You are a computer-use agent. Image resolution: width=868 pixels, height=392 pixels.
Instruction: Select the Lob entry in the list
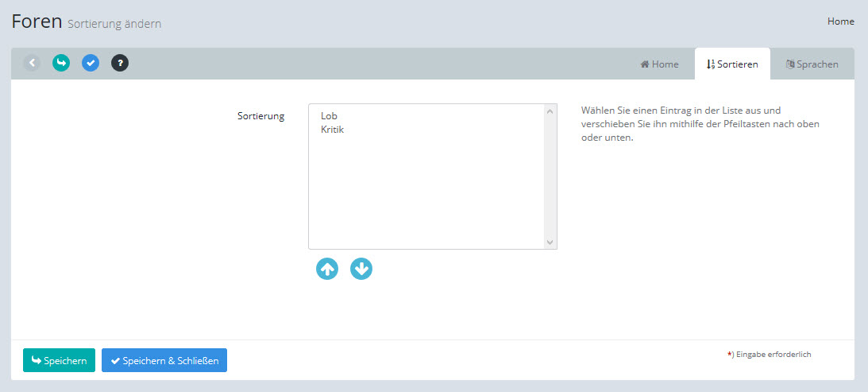coord(330,116)
